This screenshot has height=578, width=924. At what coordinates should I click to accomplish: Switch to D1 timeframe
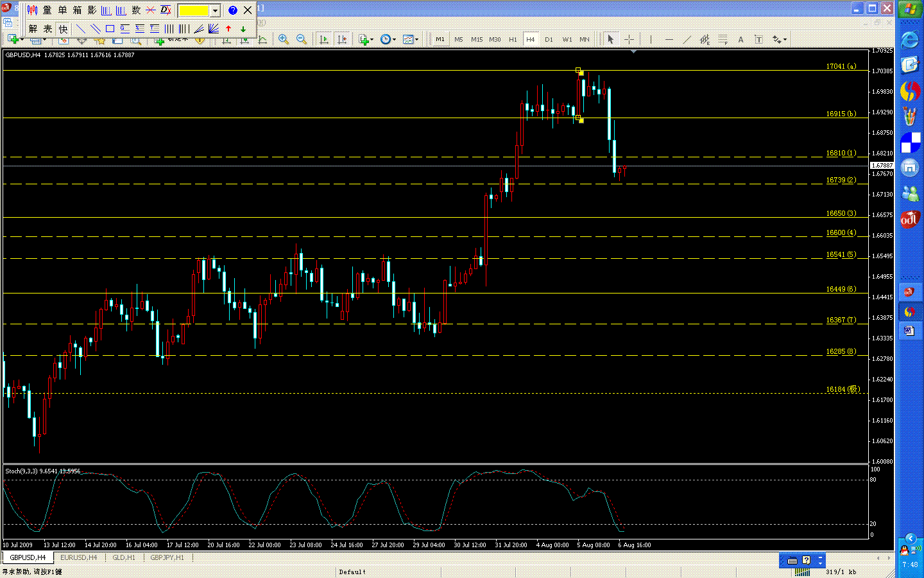(549, 39)
